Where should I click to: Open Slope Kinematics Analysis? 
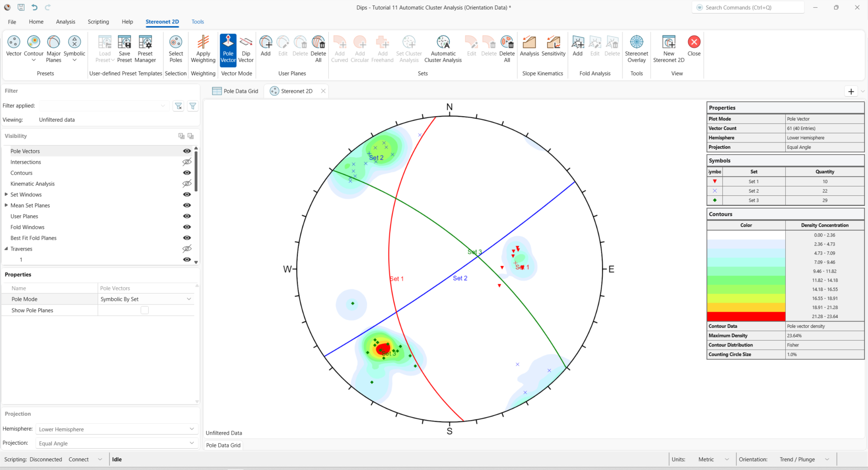click(529, 46)
